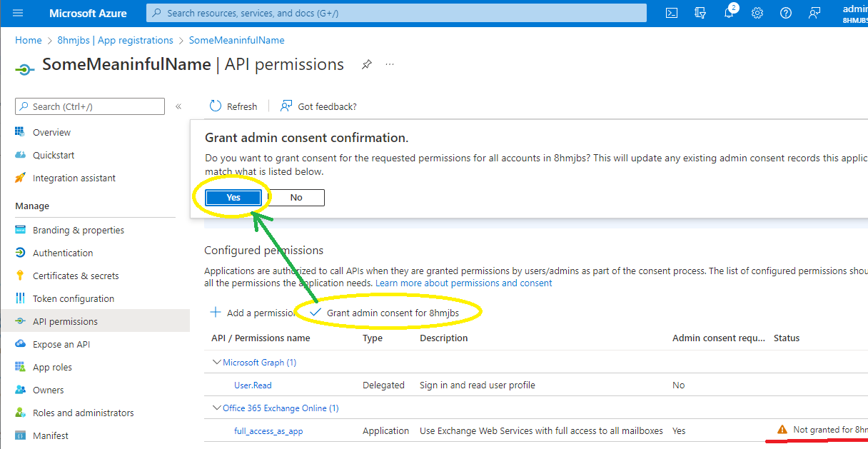
Task: Click the Quickstart cloud icon
Action: coord(20,155)
